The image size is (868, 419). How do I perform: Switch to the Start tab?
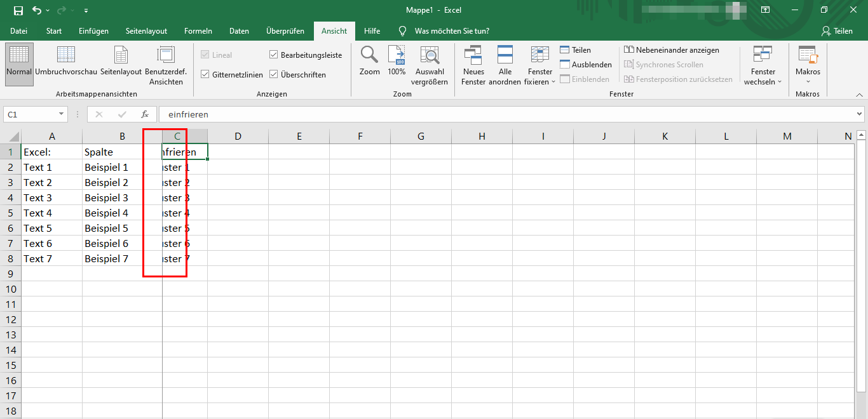coord(54,31)
